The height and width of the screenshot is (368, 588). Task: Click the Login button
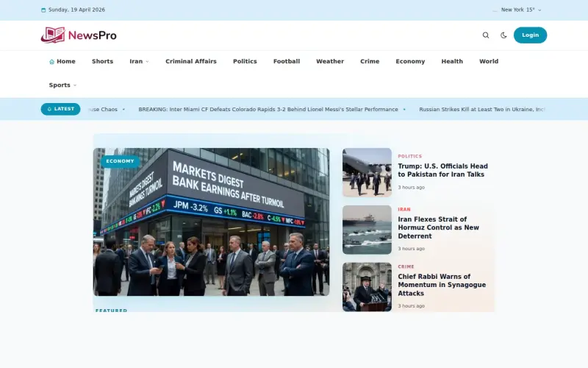tap(530, 35)
